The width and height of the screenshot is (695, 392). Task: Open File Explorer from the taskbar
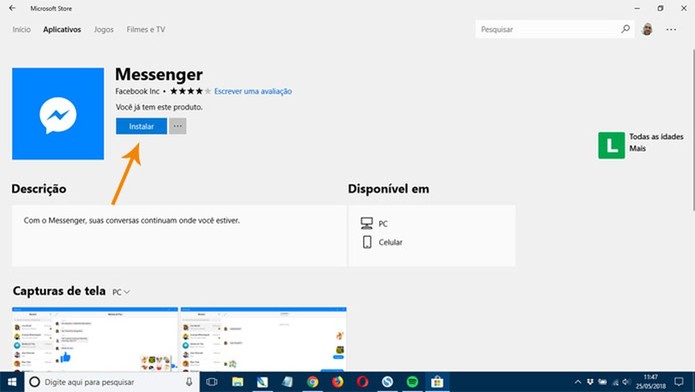coord(238,382)
